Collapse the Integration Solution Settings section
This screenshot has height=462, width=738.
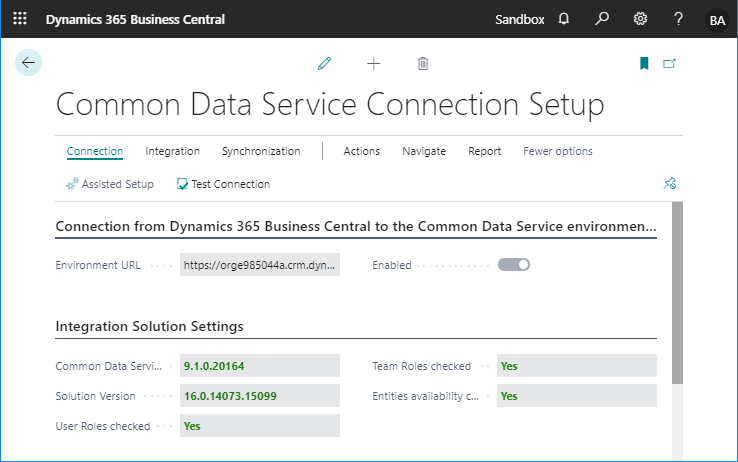click(149, 327)
